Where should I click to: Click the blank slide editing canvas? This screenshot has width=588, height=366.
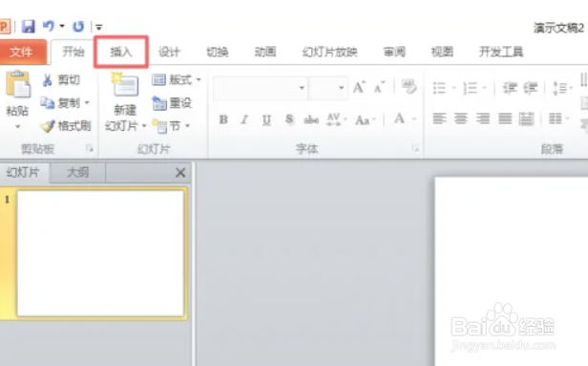[x=512, y=271]
